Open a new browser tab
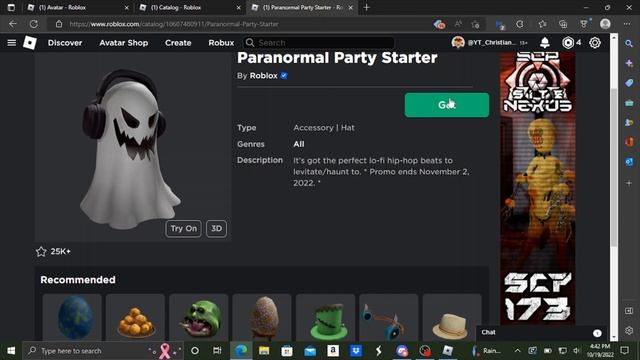 point(367,7)
